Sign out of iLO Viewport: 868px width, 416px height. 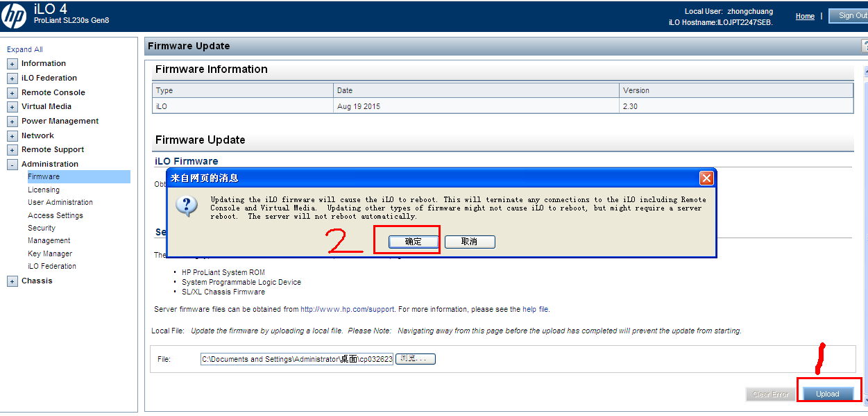tap(849, 15)
